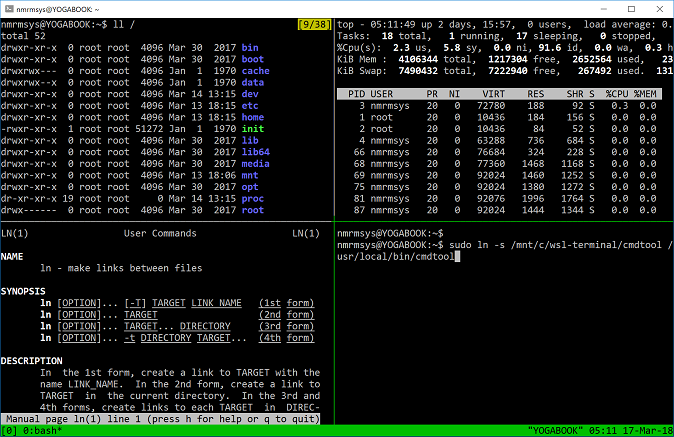This screenshot has height=437, width=674.
Task: Select the green 'init' file name
Action: click(x=253, y=129)
